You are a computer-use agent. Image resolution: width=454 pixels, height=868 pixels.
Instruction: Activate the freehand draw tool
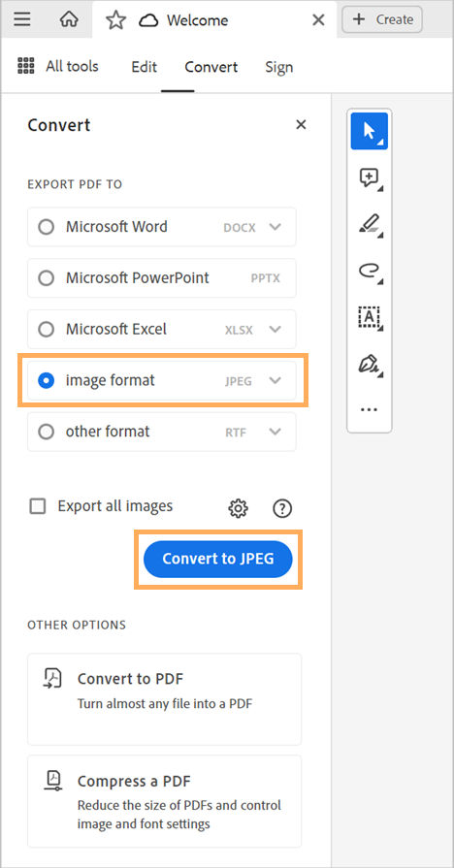370,271
